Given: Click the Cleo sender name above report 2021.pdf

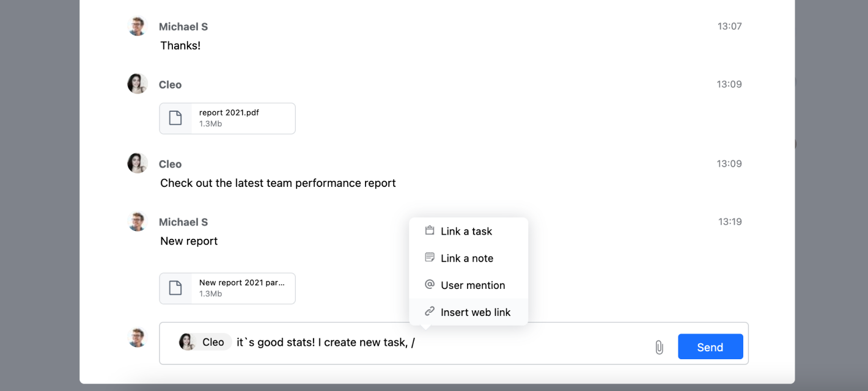Looking at the screenshot, I should click(170, 85).
